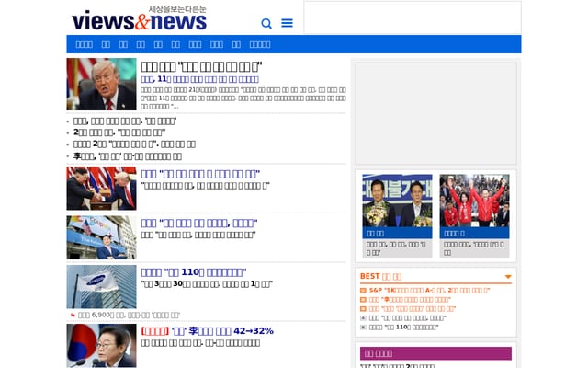
Task: Open the gray caption text below the red-jacket photo
Action: pos(474,248)
